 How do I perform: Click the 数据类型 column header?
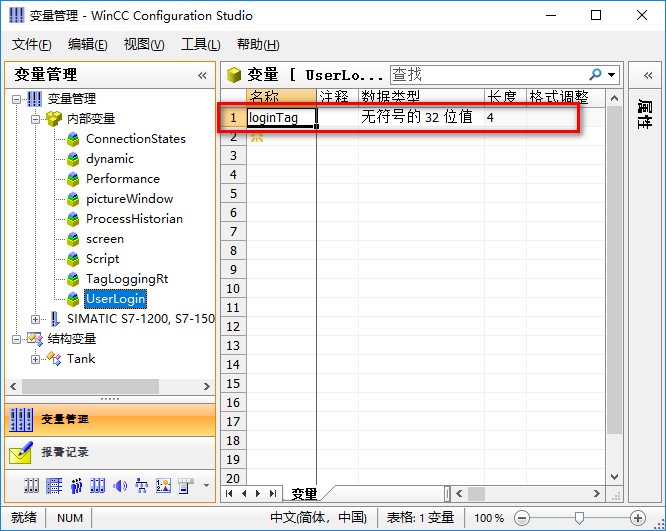tap(421, 97)
